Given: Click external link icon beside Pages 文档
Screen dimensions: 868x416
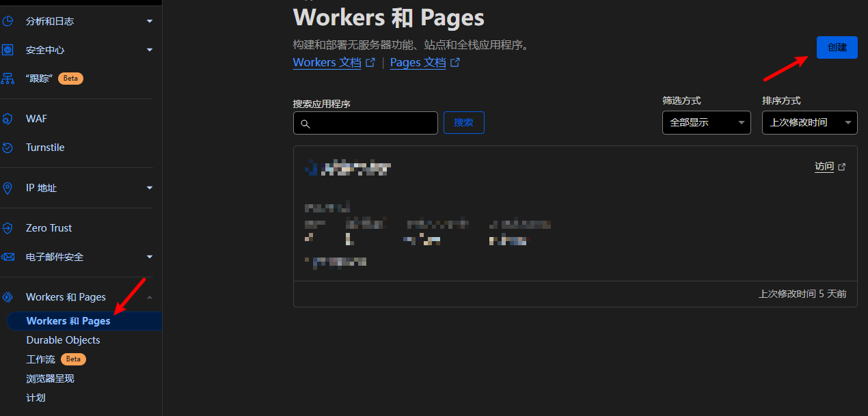Looking at the screenshot, I should 455,63.
